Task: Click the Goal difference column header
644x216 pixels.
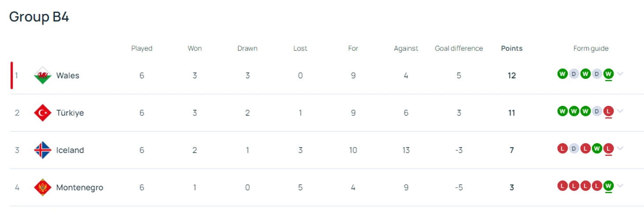Action: point(459,48)
